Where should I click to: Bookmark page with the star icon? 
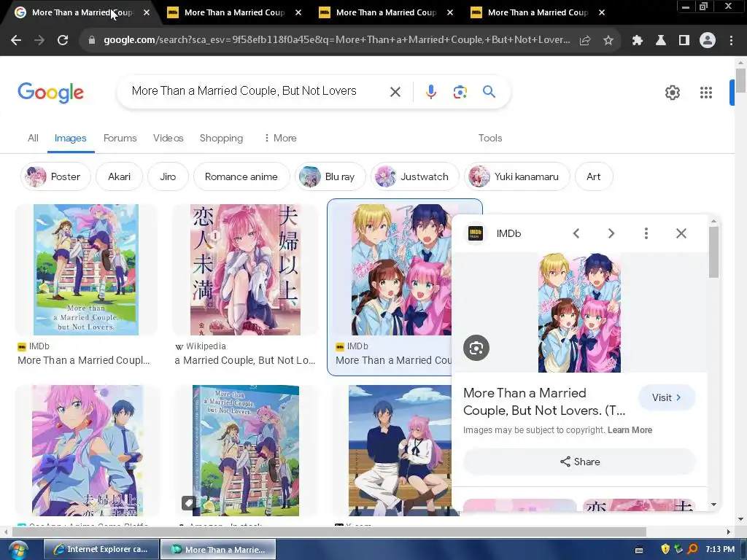(608, 41)
